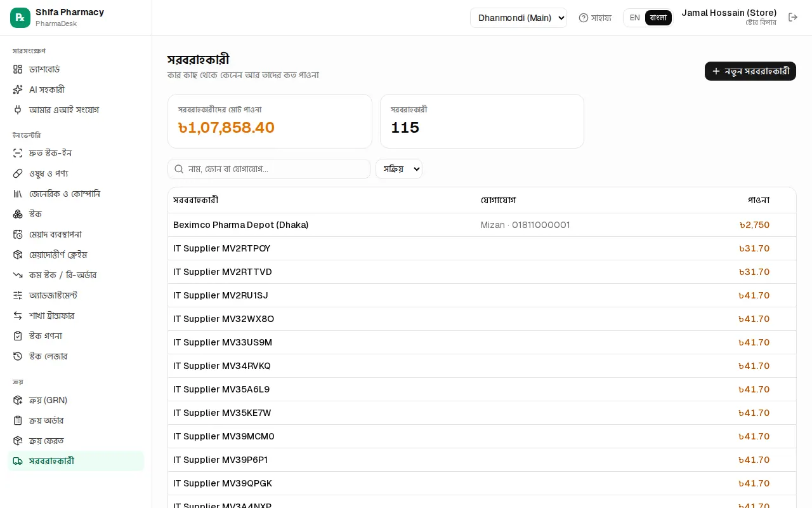Open ক্রয় ফেরত in the sidebar
The image size is (812, 508).
[76, 441]
